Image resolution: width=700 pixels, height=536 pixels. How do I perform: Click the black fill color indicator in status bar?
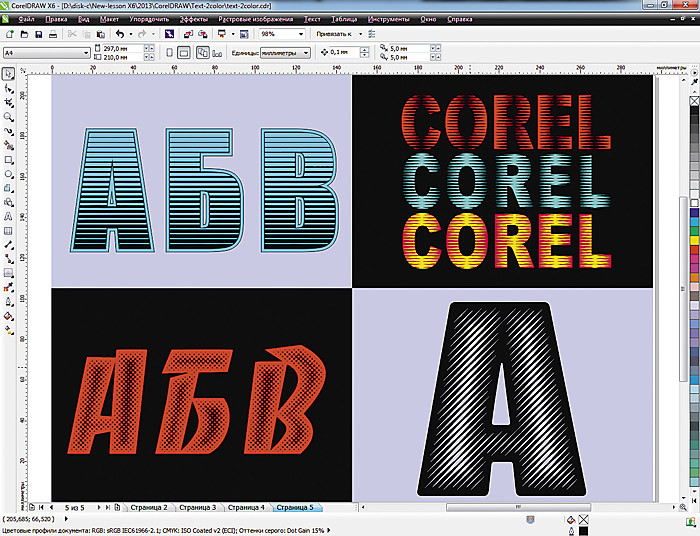point(583,531)
